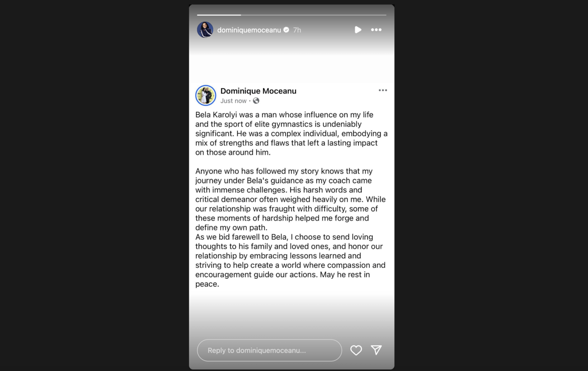Open the dominiquemoceanu story profile picture
The height and width of the screenshot is (371, 588).
[x=205, y=30]
